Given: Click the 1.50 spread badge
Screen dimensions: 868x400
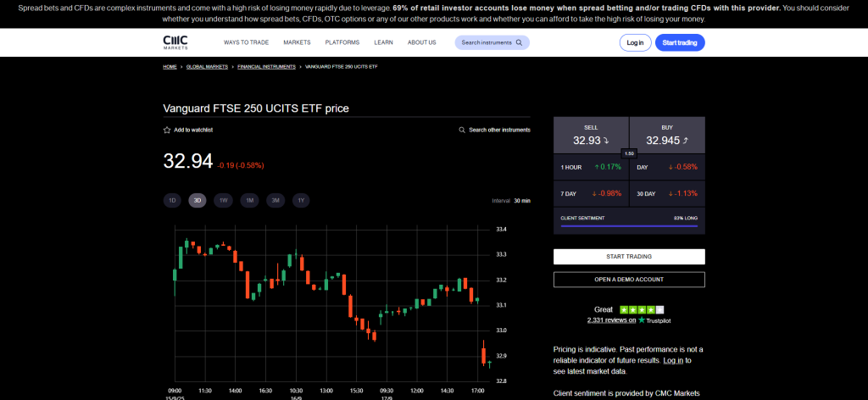Looking at the screenshot, I should point(629,153).
